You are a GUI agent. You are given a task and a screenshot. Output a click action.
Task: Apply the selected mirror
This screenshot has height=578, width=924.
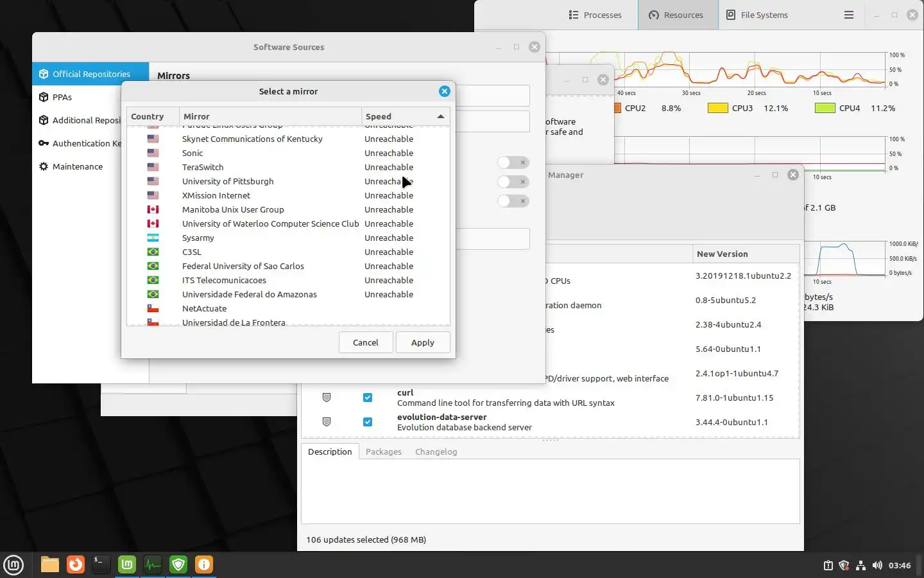tap(423, 342)
